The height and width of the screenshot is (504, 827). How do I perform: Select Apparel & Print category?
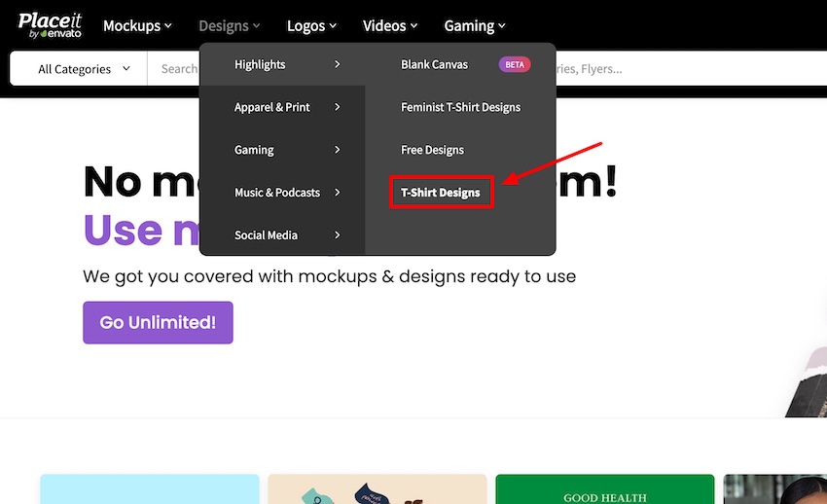271,107
